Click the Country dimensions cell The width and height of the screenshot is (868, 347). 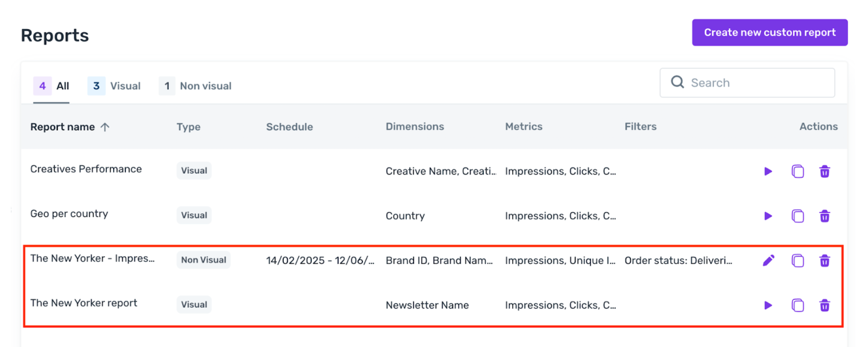coord(405,216)
